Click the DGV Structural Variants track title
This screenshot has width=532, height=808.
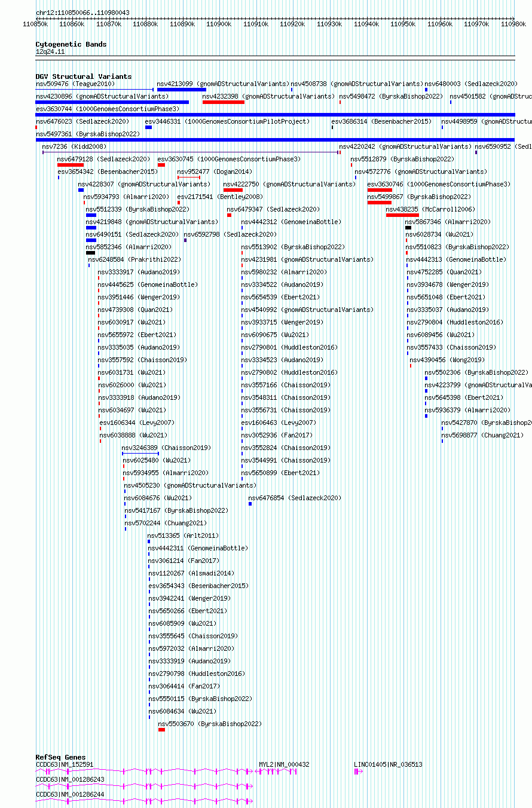coord(83,76)
